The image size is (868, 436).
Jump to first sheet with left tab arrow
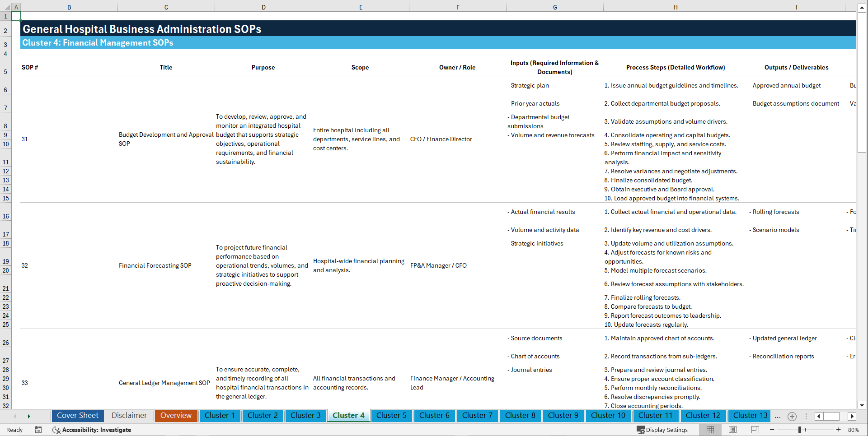pos(15,416)
